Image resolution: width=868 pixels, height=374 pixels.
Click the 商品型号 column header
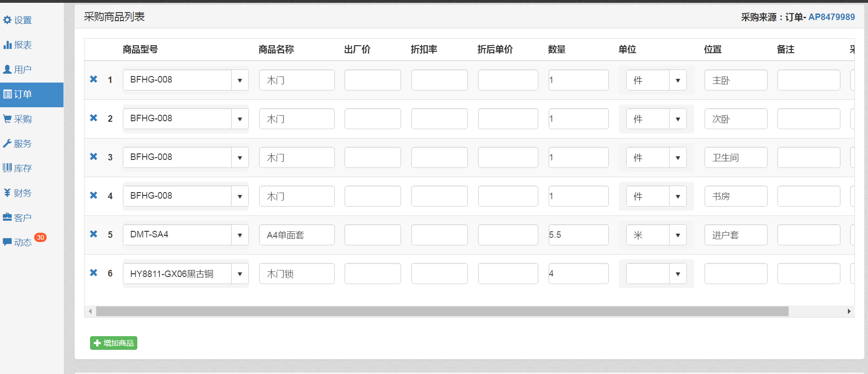pyautogui.click(x=141, y=49)
